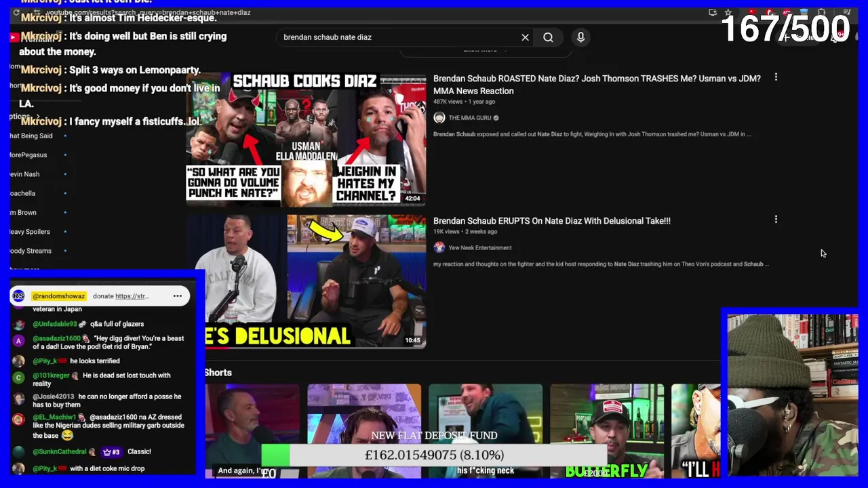Open Kevin Nash subscription in sidebar
The height and width of the screenshot is (488, 868).
coord(24,174)
